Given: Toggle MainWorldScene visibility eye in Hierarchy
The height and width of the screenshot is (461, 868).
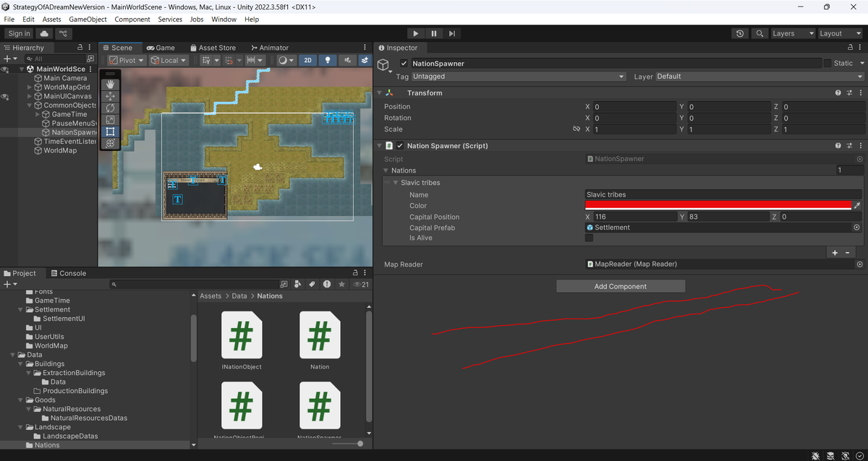Looking at the screenshot, I should (5, 69).
